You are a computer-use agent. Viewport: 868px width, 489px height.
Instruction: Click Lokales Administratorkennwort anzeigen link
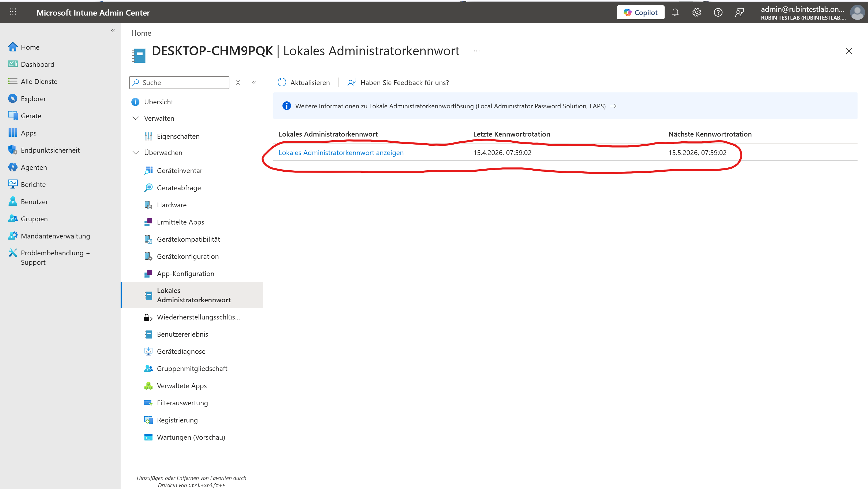tap(341, 153)
